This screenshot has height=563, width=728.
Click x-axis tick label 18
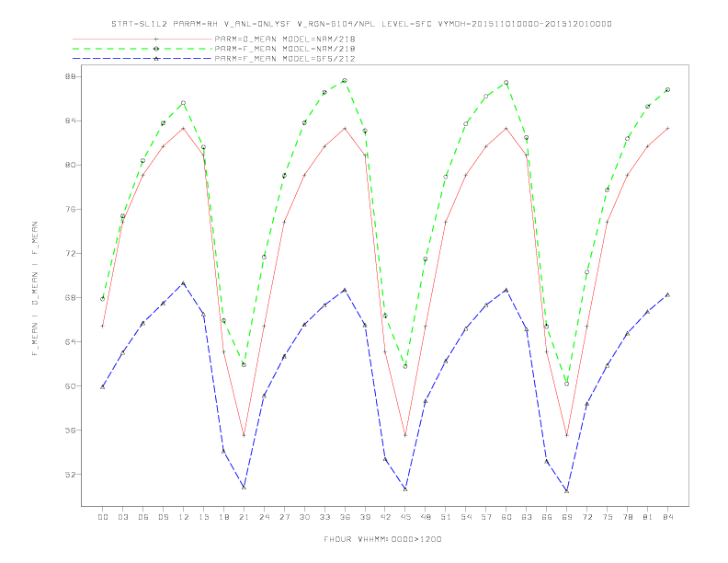click(223, 517)
